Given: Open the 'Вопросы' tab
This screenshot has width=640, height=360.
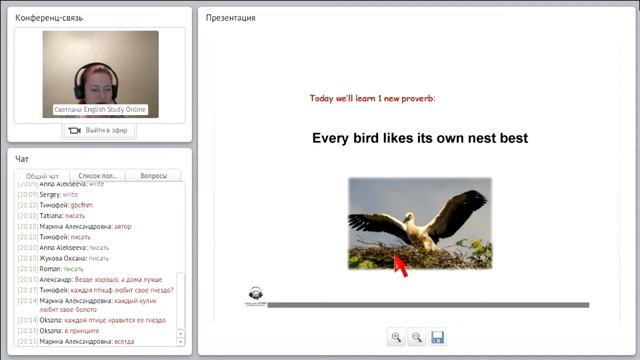Looking at the screenshot, I should (153, 176).
